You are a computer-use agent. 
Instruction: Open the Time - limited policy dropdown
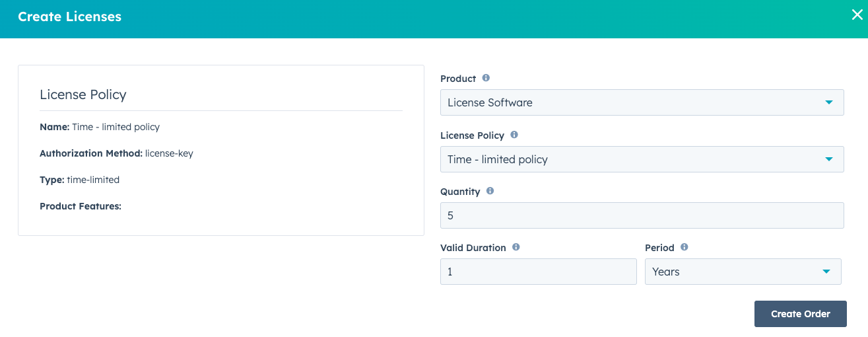[634, 159]
